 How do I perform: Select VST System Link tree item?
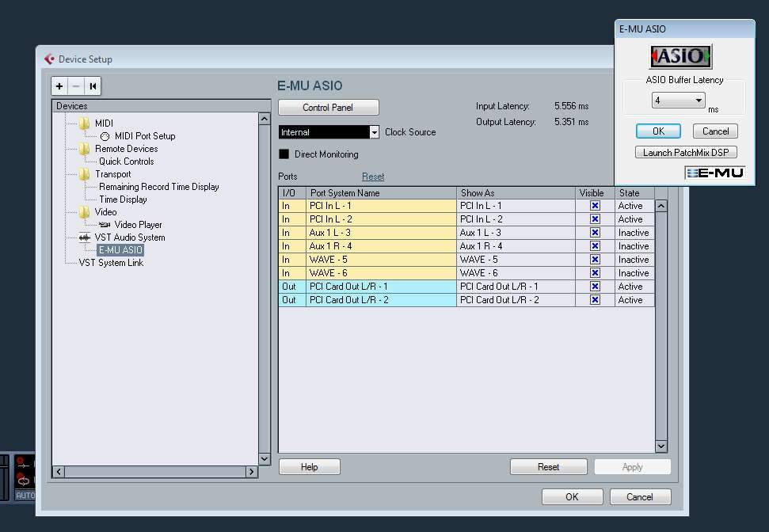(111, 263)
